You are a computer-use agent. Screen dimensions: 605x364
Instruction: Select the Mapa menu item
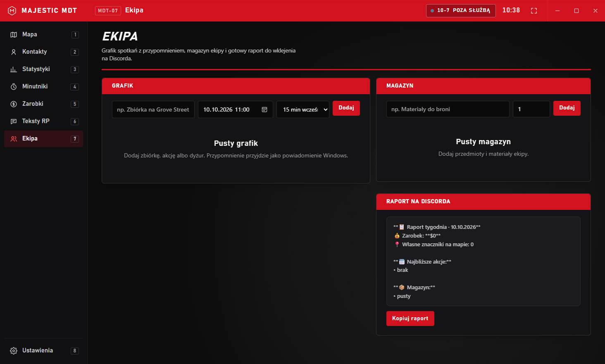coord(43,35)
